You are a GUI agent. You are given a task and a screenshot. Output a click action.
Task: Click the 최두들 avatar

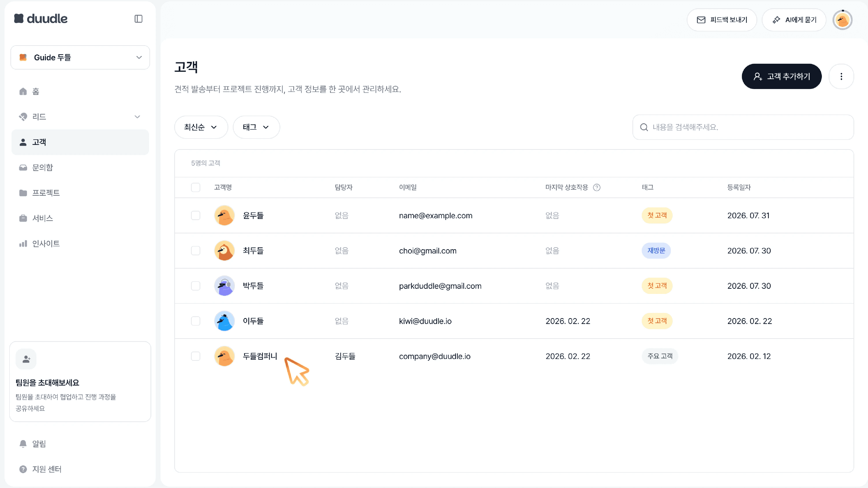224,251
